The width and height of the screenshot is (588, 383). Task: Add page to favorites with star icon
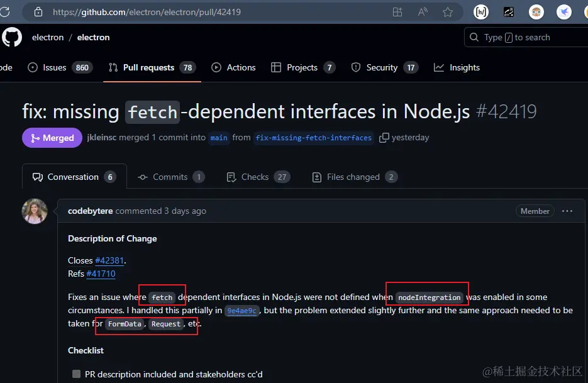coord(448,12)
